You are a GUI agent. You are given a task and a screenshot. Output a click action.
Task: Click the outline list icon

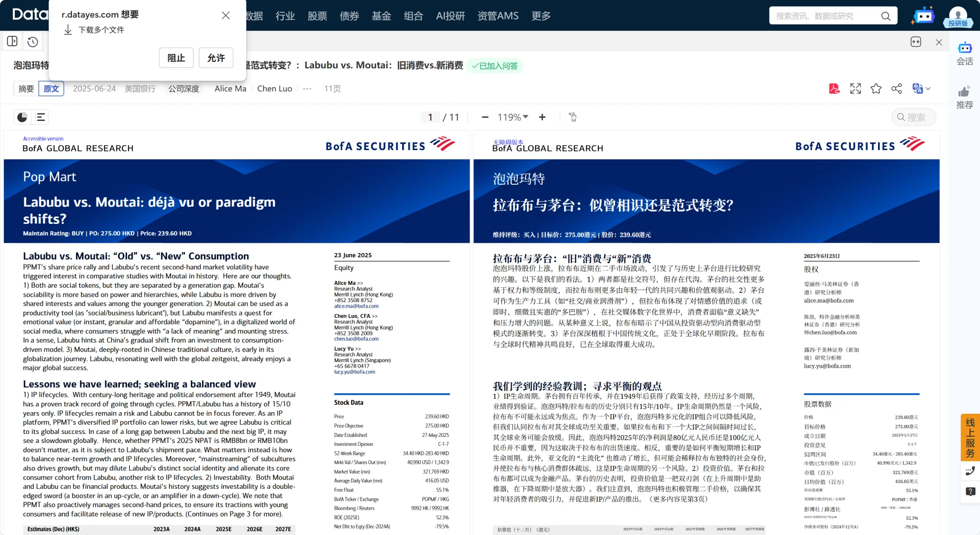click(41, 117)
